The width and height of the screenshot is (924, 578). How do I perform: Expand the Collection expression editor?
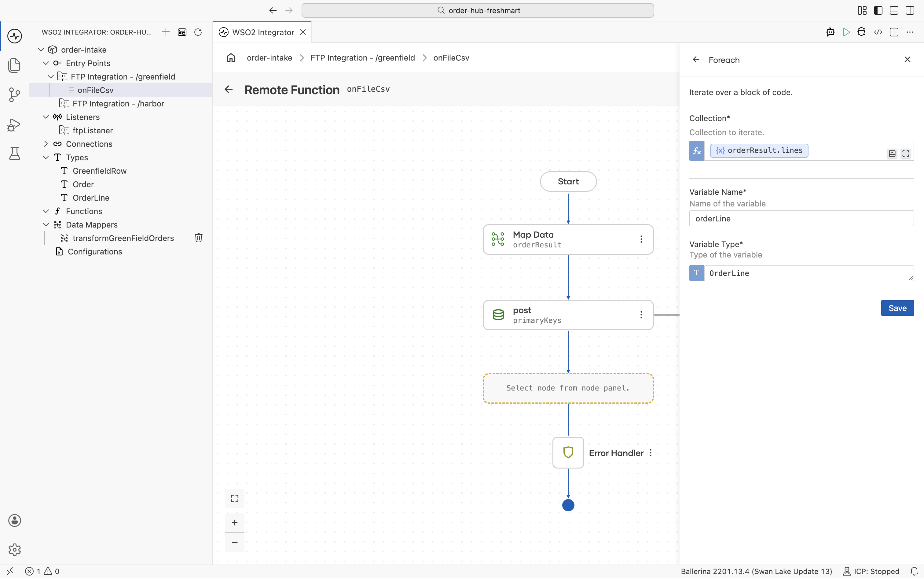pos(905,154)
